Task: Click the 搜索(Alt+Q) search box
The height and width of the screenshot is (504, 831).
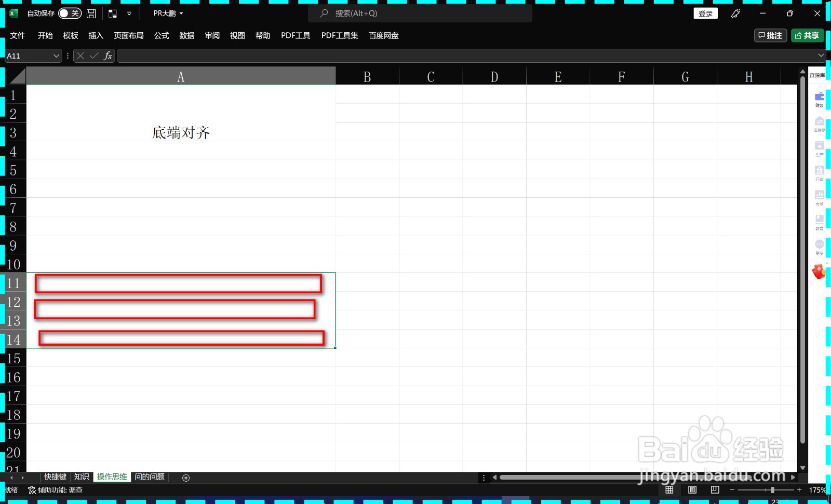Action: pos(420,13)
